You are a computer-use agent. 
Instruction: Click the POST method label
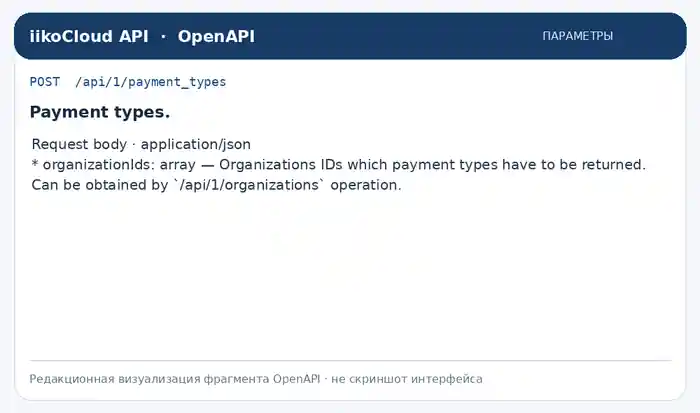(x=45, y=82)
